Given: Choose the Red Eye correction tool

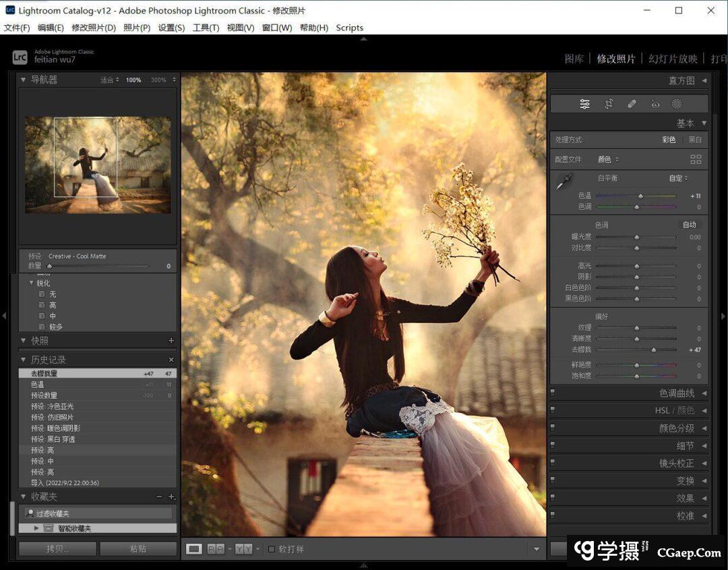Looking at the screenshot, I should point(655,104).
